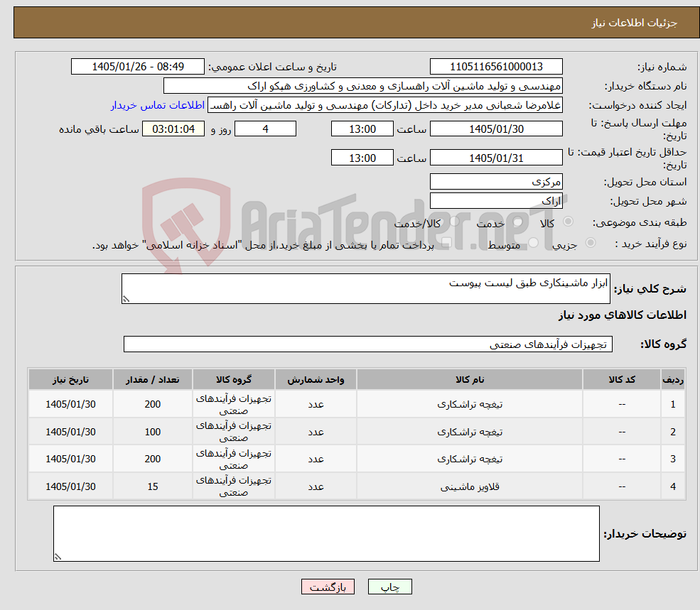
Task: Select the جزیی purchase type radio
Action: click(591, 242)
